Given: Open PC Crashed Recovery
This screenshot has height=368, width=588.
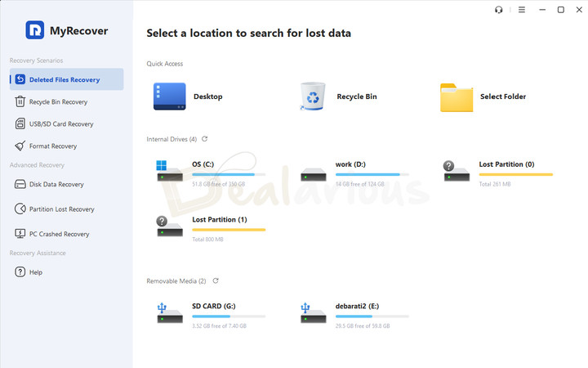Looking at the screenshot, I should tap(60, 234).
